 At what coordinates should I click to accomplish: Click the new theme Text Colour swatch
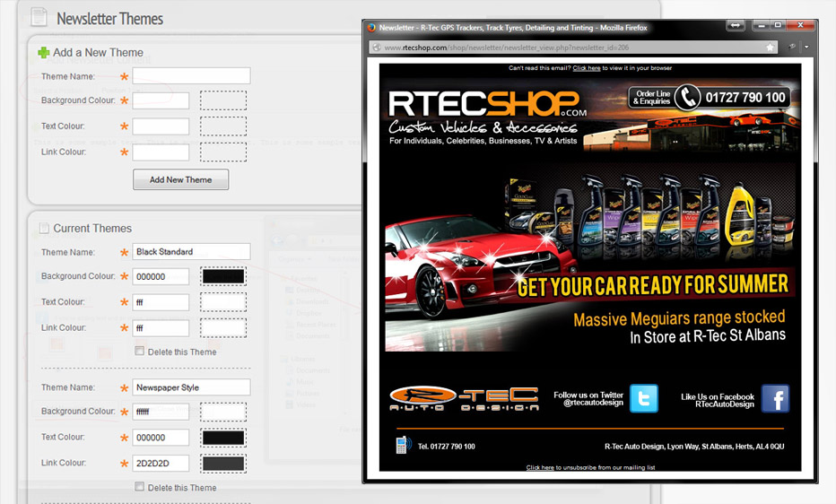point(223,126)
